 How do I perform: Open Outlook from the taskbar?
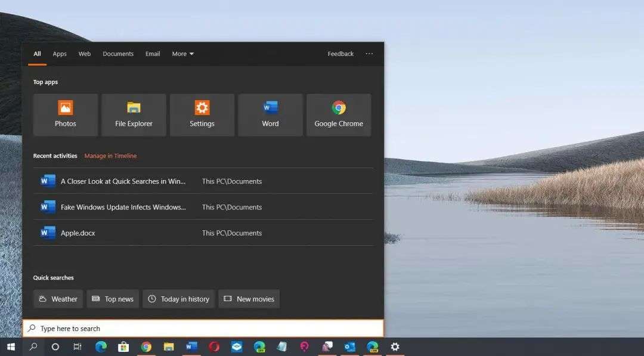[x=349, y=346]
